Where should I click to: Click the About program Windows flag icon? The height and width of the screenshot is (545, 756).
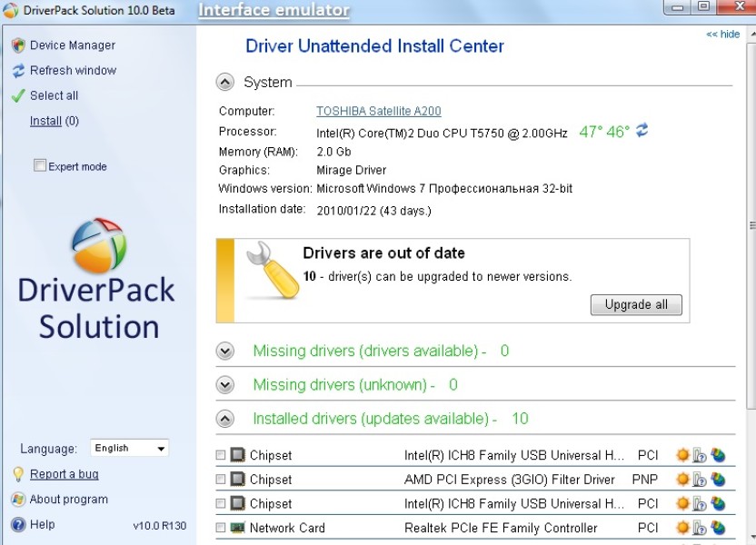click(18, 500)
